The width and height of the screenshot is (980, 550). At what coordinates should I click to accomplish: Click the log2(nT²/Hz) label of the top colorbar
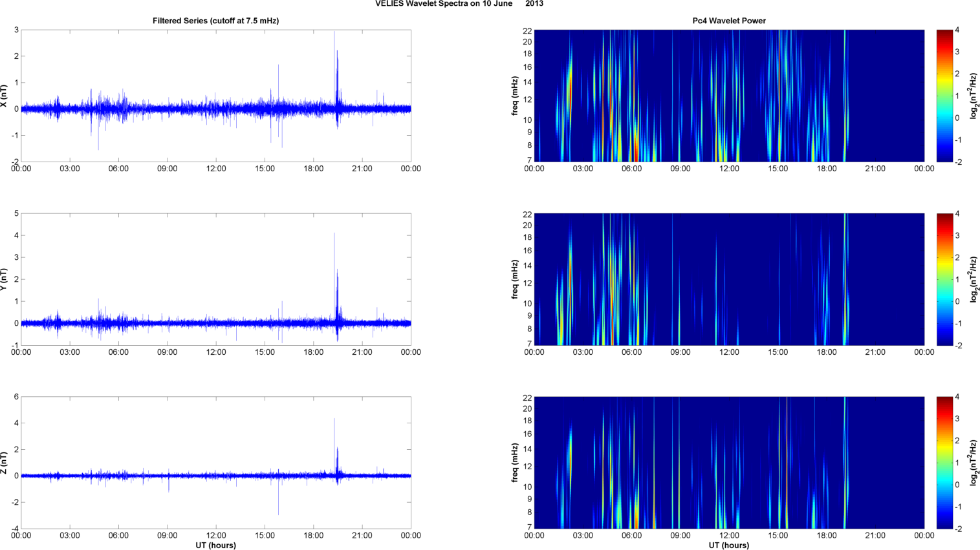(x=974, y=96)
